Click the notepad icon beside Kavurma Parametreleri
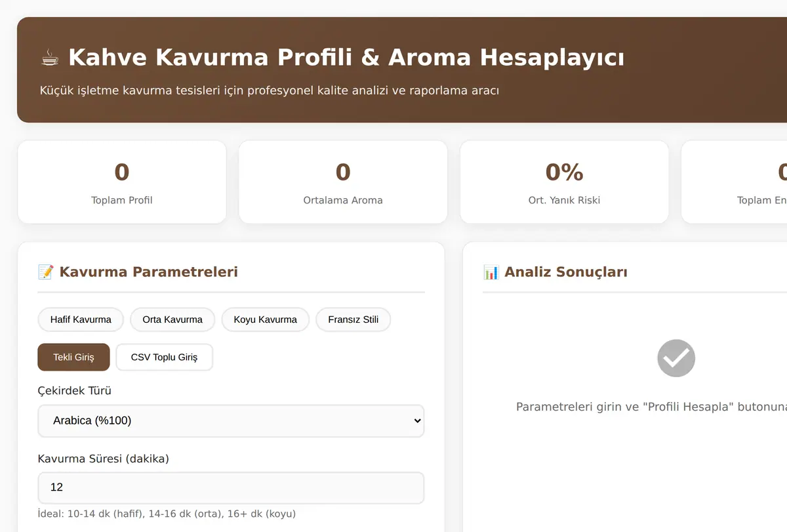787x532 pixels. pyautogui.click(x=46, y=272)
